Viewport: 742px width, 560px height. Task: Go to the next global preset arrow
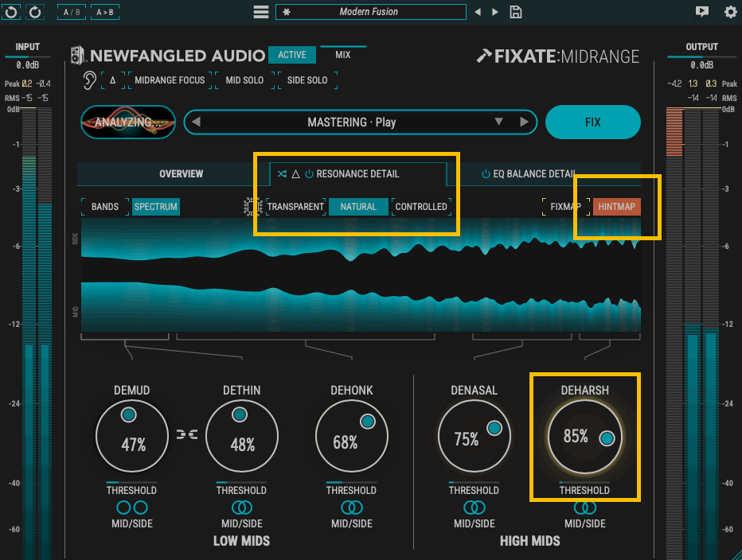495,12
